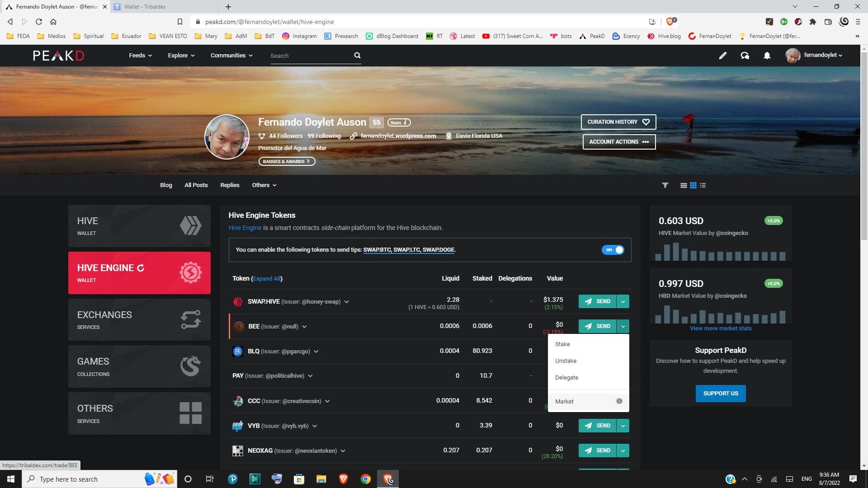
Task: Select Stake from the BEE menu
Action: pyautogui.click(x=589, y=344)
